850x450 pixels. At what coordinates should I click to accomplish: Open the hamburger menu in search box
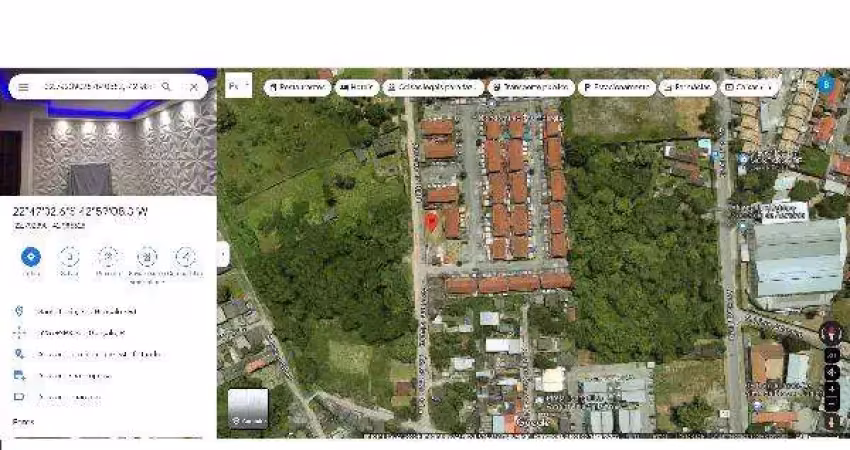[23, 87]
